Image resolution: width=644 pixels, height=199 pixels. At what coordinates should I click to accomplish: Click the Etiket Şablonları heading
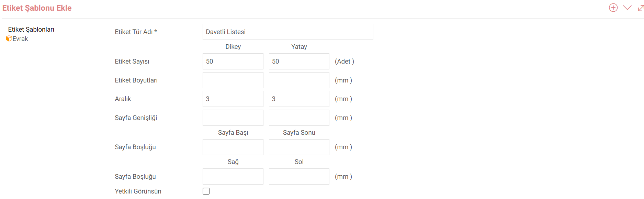point(31,30)
